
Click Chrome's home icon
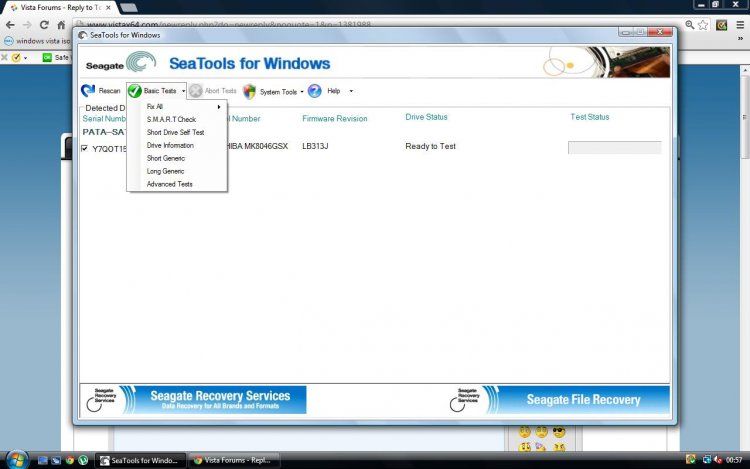pyautogui.click(x=61, y=25)
